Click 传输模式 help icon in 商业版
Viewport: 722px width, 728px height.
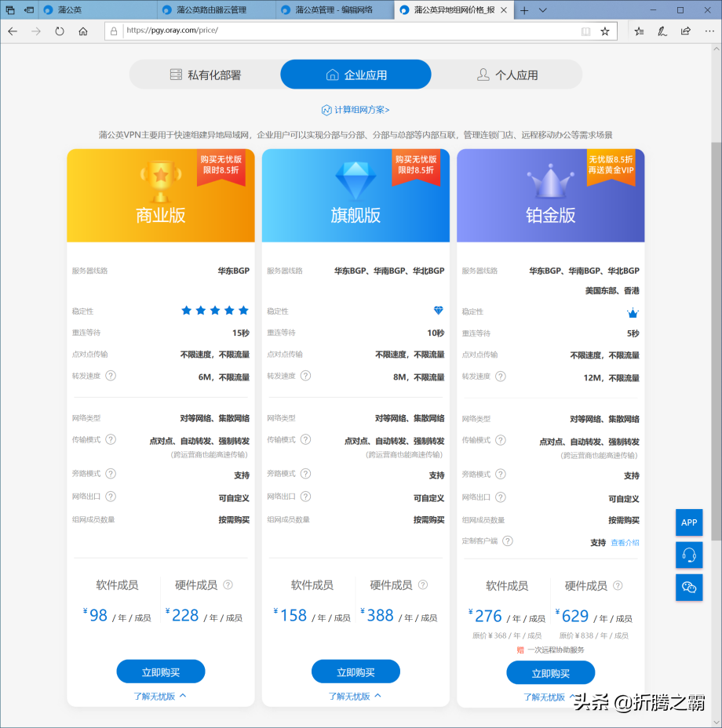111,439
